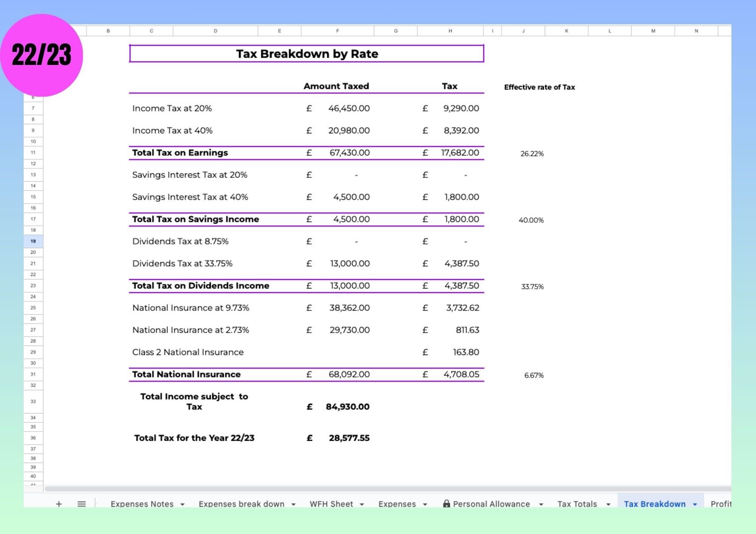756x534 pixels.
Task: Click the 26.22% effective rate cell
Action: (x=532, y=153)
